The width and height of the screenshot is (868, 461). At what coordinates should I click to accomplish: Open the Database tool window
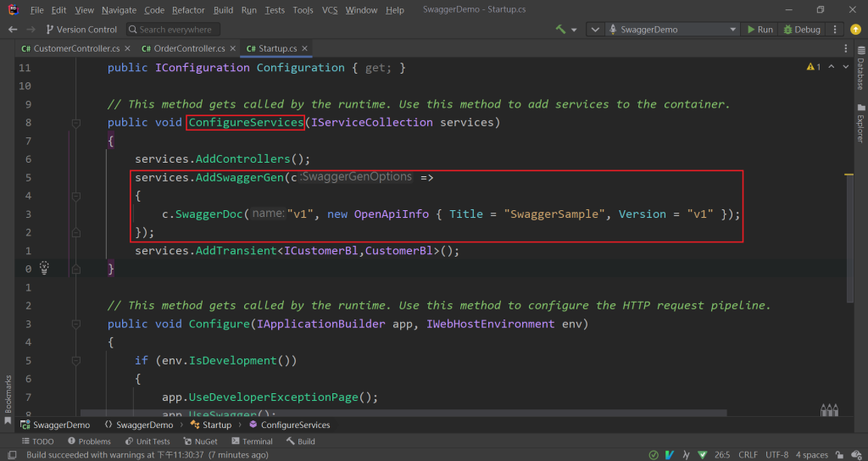[861, 69]
